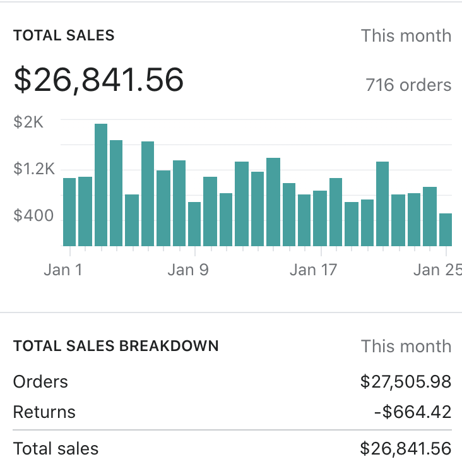Click the Jan 17 date label

(x=313, y=270)
